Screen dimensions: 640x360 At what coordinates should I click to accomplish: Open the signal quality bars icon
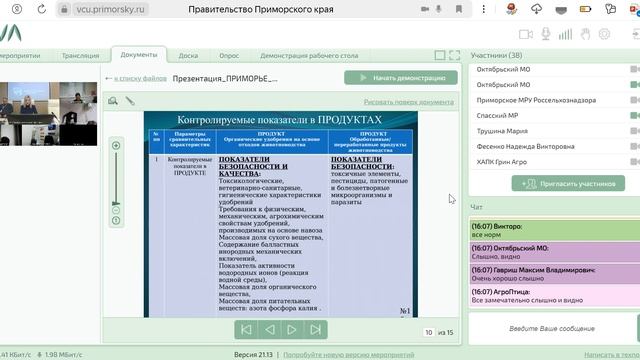click(x=565, y=34)
